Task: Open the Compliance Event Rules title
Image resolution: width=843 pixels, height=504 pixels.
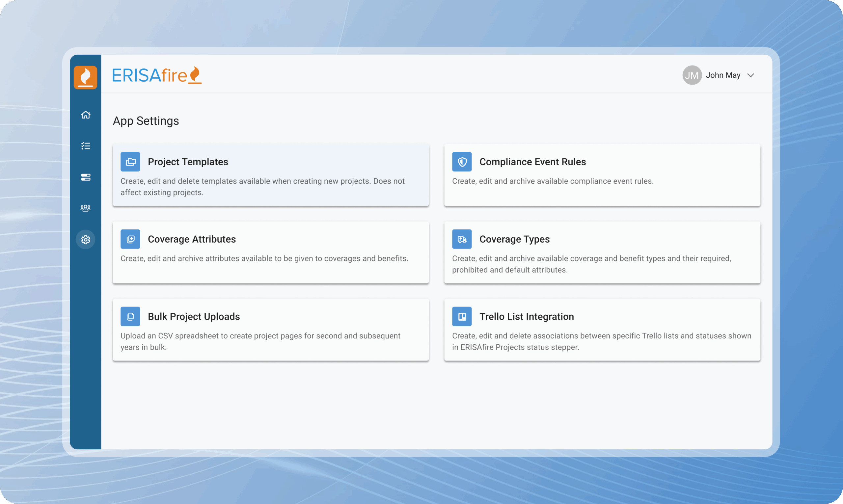Action: tap(532, 162)
